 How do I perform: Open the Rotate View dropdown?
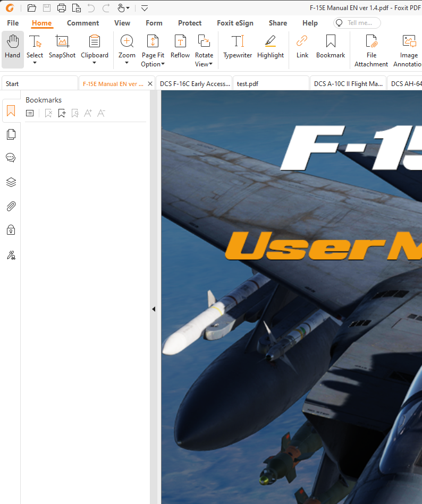click(204, 51)
